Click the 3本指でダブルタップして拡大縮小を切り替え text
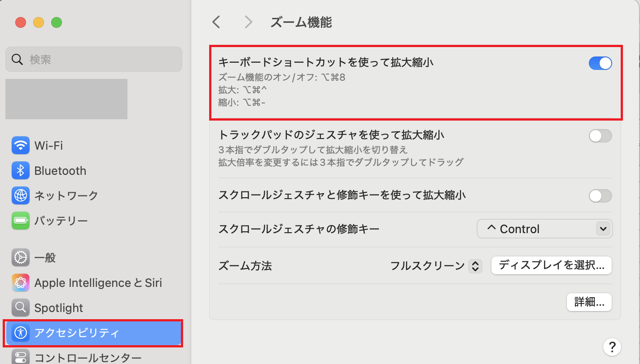The height and width of the screenshot is (364, 640). click(x=313, y=150)
